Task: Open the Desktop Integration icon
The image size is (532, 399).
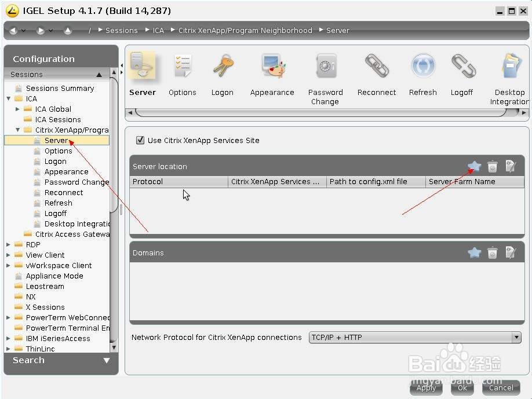Action: click(512, 65)
